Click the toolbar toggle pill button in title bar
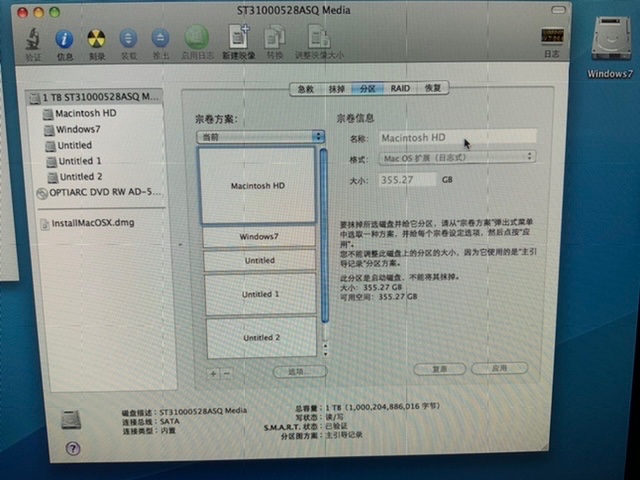This screenshot has height=480, width=640. click(558, 10)
